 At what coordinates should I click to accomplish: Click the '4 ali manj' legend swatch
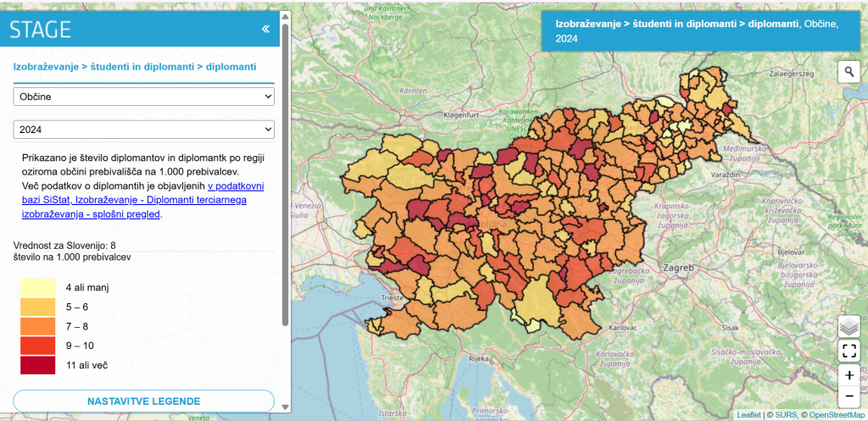pyautogui.click(x=38, y=287)
